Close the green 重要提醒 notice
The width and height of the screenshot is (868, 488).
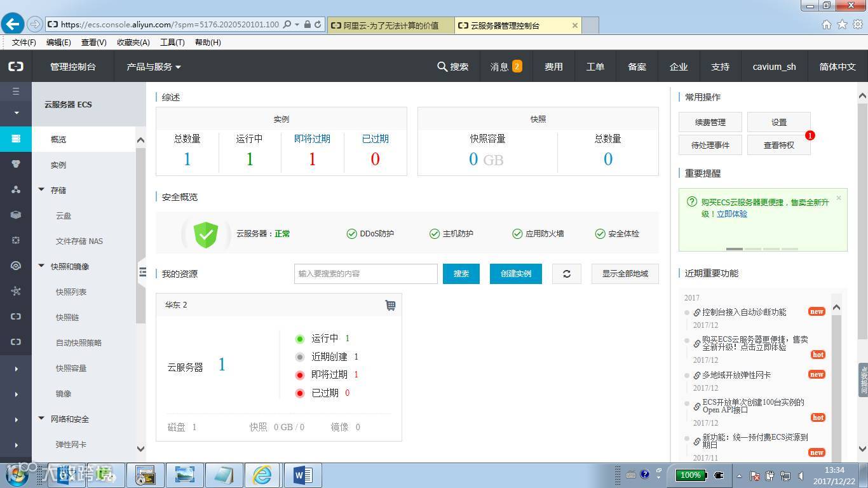click(x=839, y=198)
